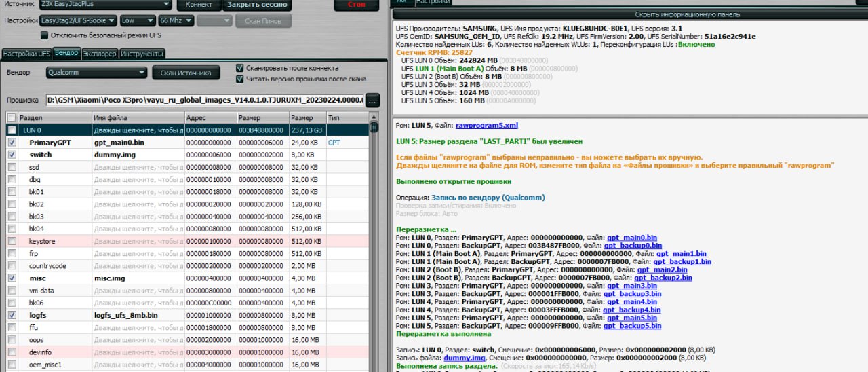Open the rawprogram5.xml link
Viewport: 868px width, 372px height.
tap(486, 126)
